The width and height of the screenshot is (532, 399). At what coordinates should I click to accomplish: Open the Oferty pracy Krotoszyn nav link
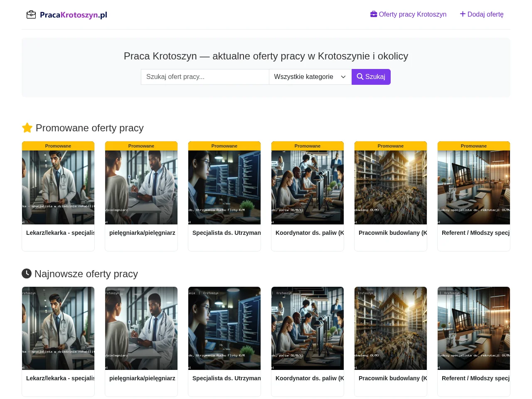pyautogui.click(x=408, y=15)
